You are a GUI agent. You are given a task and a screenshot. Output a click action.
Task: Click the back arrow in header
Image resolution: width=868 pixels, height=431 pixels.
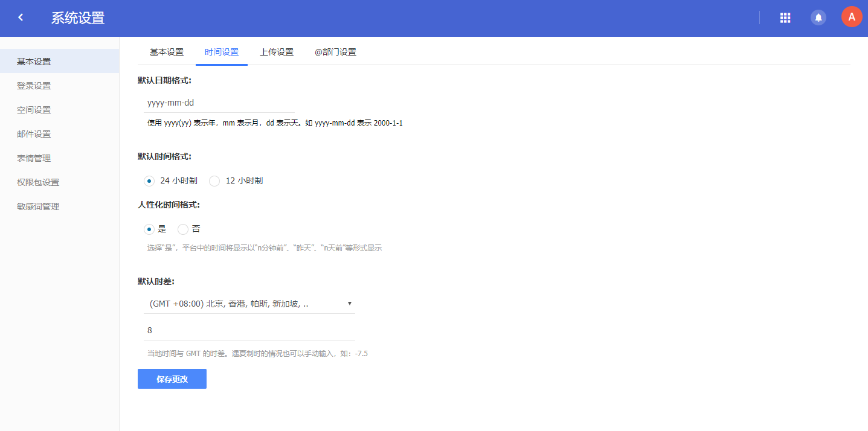click(21, 18)
